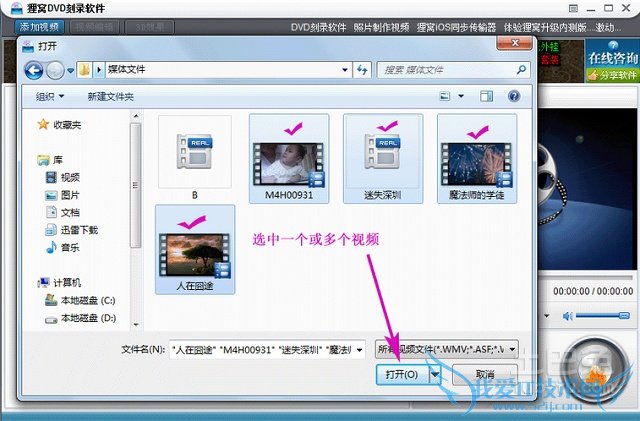Open the 文件名 dropdown arrow

click(360, 350)
